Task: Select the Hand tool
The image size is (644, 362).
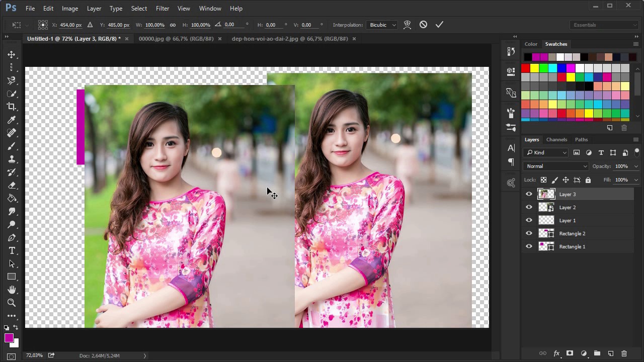Action: click(11, 290)
